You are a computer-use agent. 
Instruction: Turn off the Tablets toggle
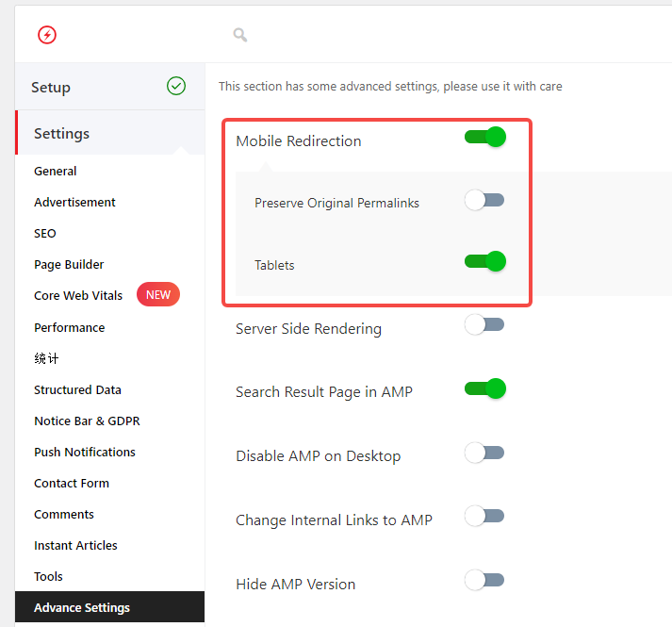485,262
